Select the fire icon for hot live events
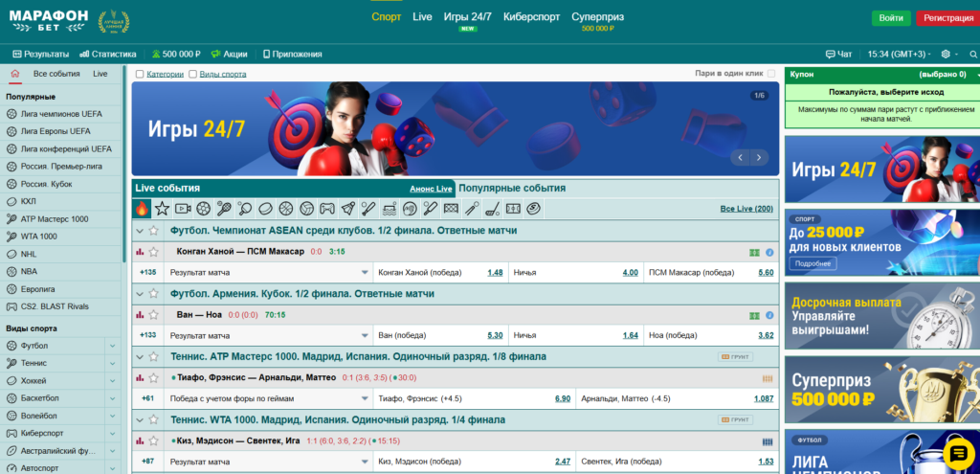This screenshot has width=980, height=474. pos(142,208)
